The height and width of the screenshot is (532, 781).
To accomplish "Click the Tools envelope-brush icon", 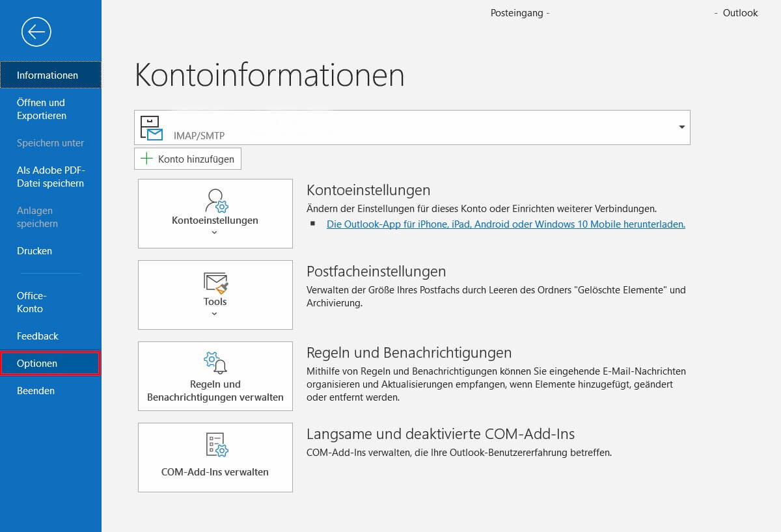I will (215, 282).
